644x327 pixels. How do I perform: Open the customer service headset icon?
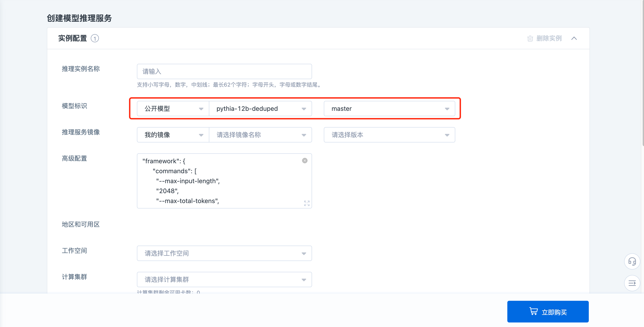[x=632, y=261]
